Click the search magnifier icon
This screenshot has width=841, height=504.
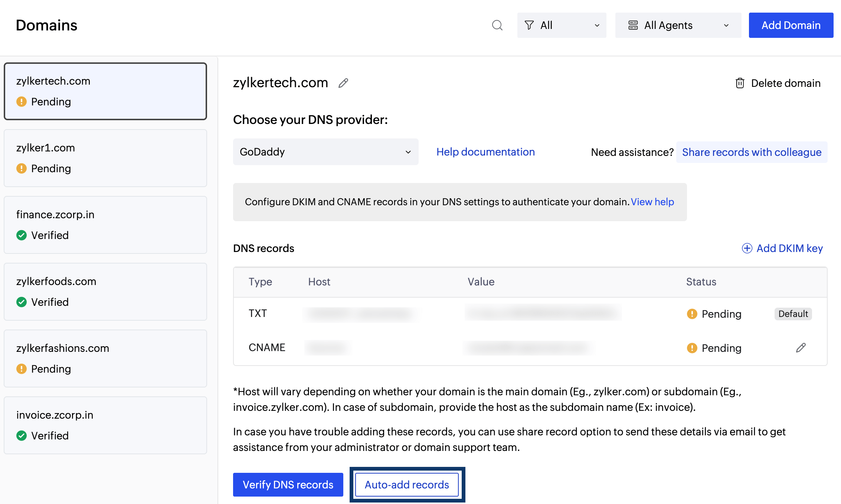click(x=497, y=25)
